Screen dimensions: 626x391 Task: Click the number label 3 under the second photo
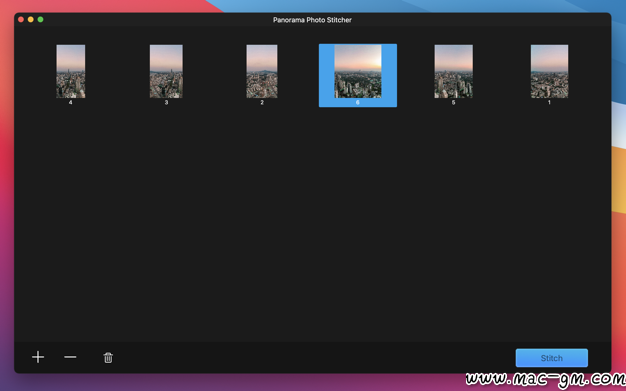click(x=166, y=103)
